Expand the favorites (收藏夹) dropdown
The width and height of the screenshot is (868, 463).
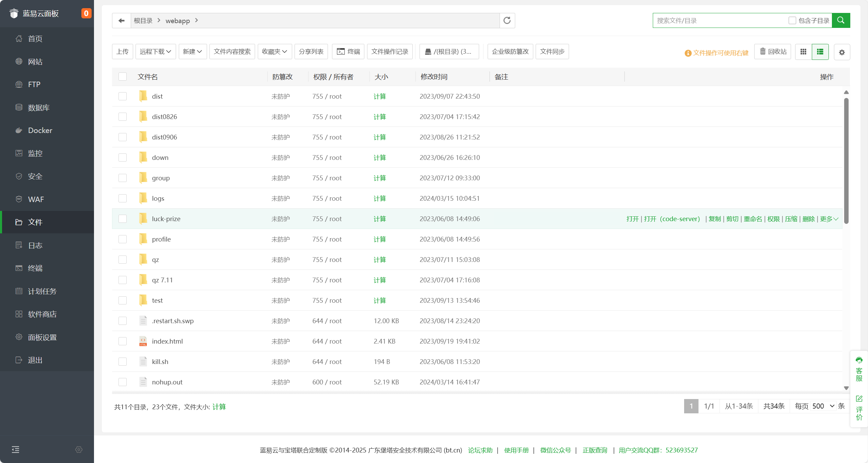[x=274, y=51]
